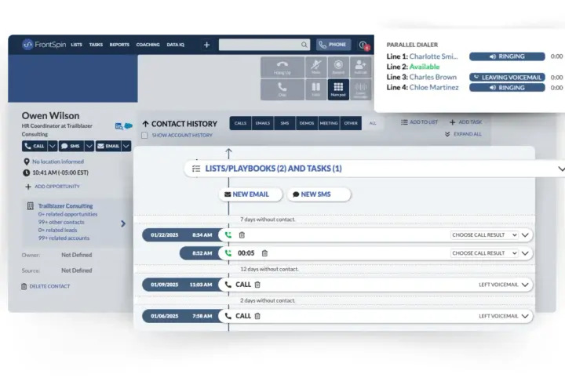Enable the Show Account History checkbox
This screenshot has width=565, height=392.
[x=144, y=136]
